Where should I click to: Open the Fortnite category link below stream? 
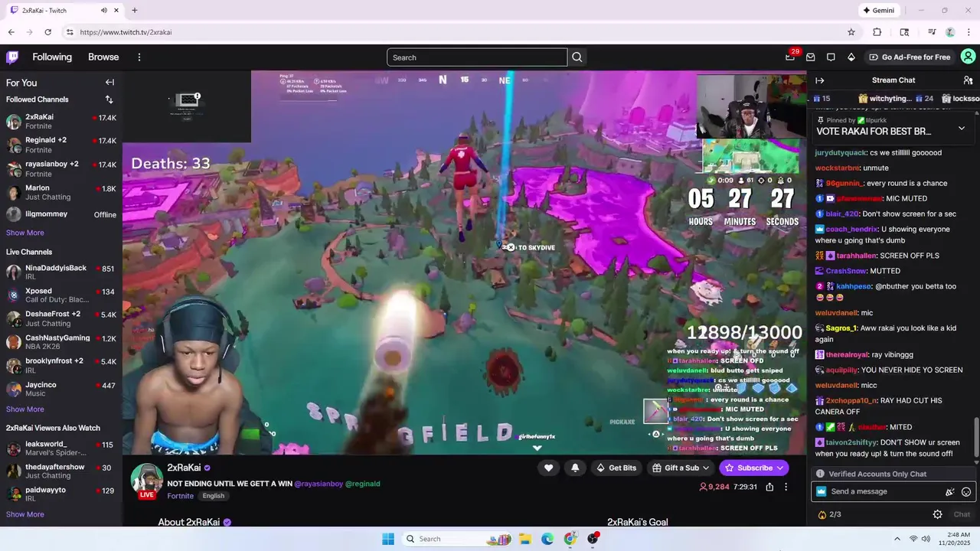click(181, 496)
